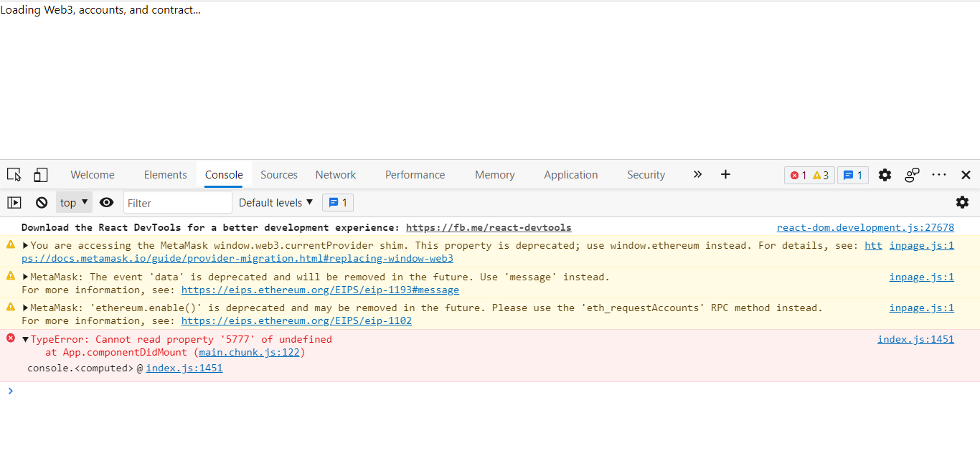Open the DevTools settings gear
Screen dimensions: 980x471
pos(885,174)
